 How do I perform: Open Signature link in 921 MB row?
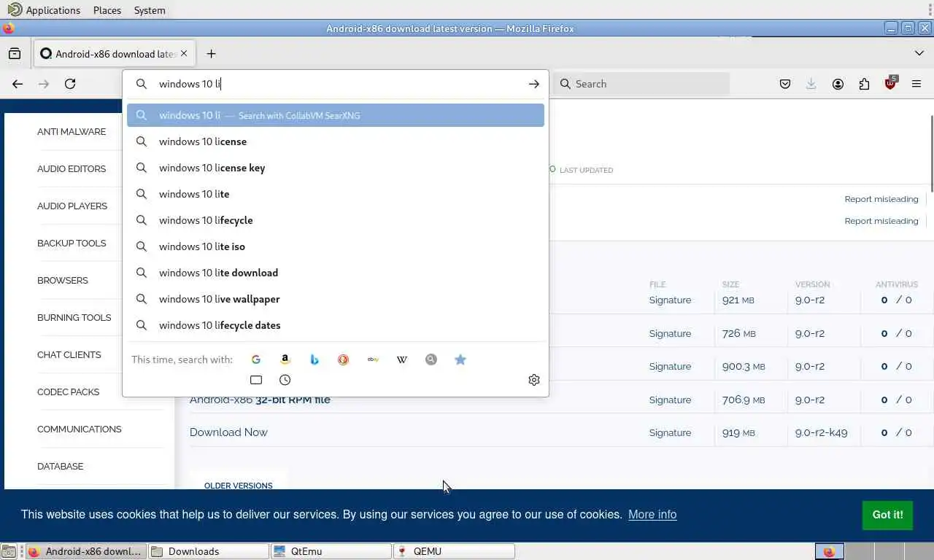(x=670, y=300)
